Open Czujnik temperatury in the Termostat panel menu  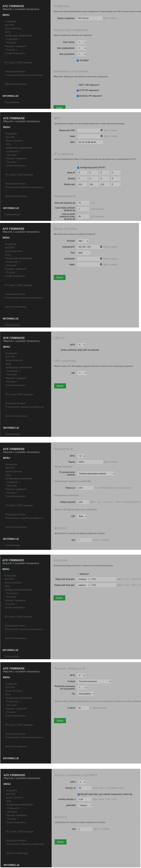[x=15, y=608]
